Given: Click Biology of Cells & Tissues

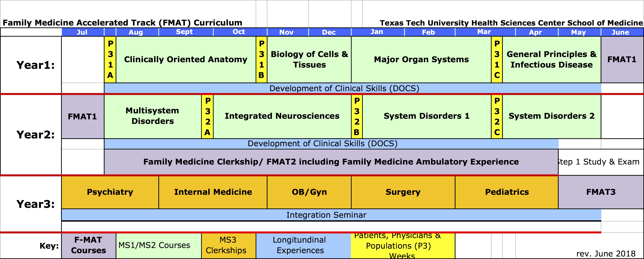Looking at the screenshot, I should tap(309, 60).
